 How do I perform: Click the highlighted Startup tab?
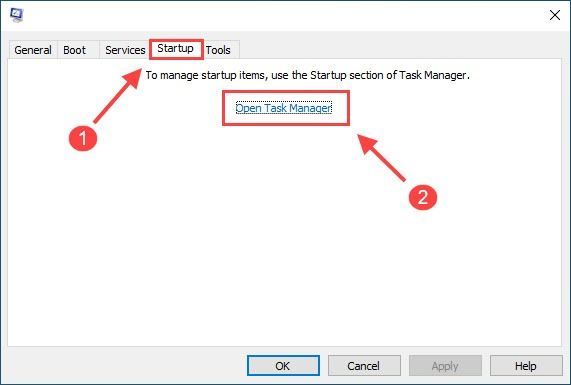coord(176,48)
